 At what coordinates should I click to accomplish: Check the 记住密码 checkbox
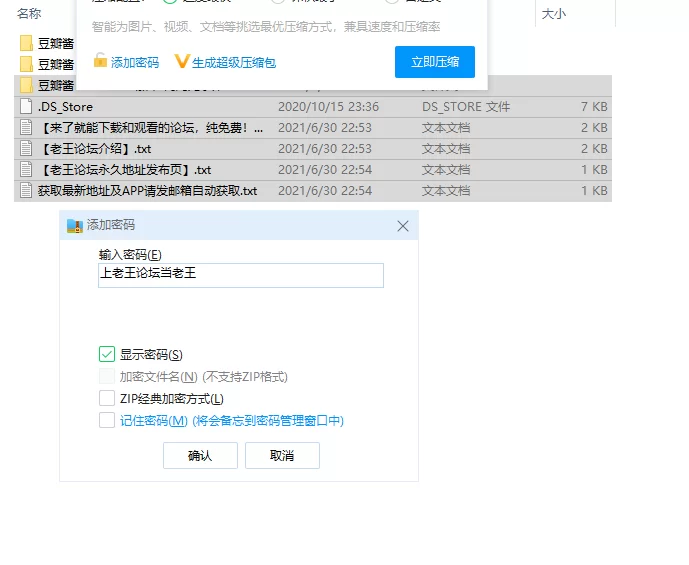[x=107, y=421]
